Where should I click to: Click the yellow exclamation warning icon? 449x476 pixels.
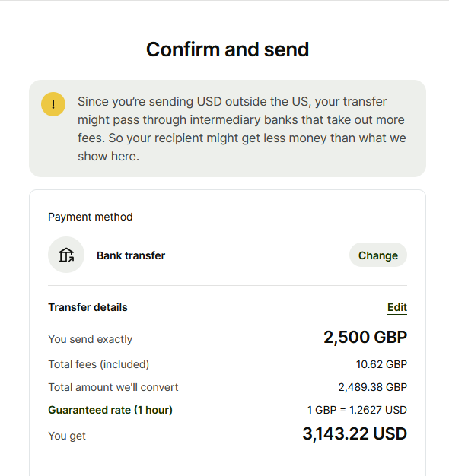(x=53, y=104)
